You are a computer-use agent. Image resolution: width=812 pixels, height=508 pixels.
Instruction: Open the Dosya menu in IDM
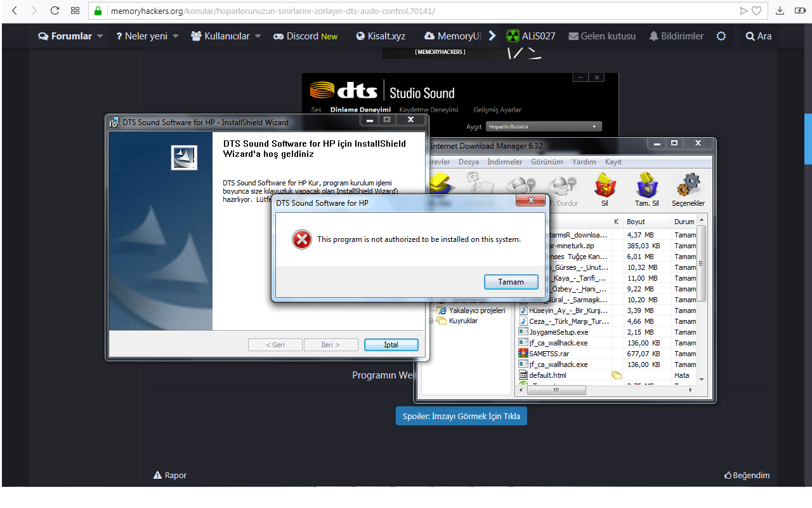469,162
